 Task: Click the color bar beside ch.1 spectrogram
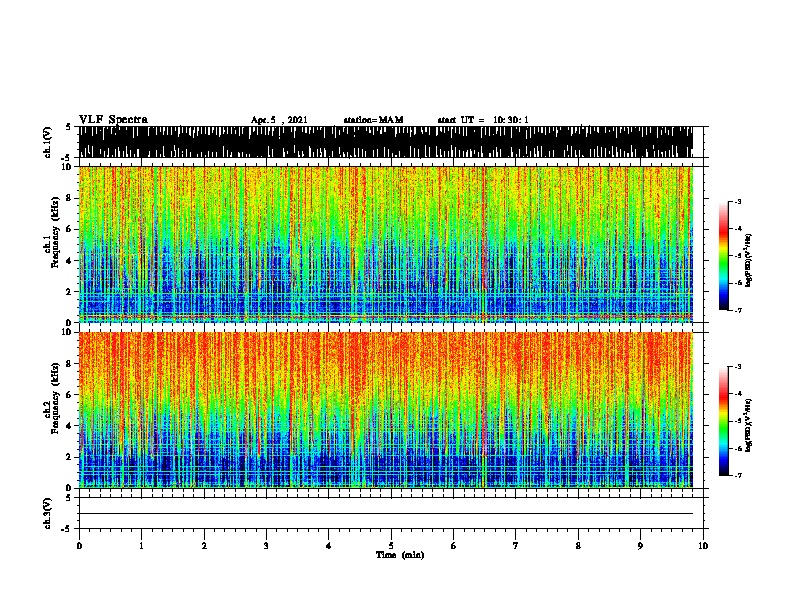[x=723, y=256]
